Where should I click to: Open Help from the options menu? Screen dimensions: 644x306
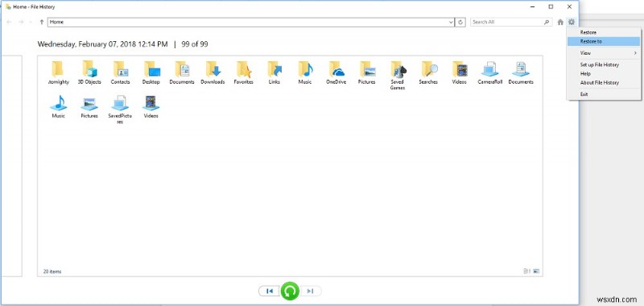pyautogui.click(x=603, y=73)
